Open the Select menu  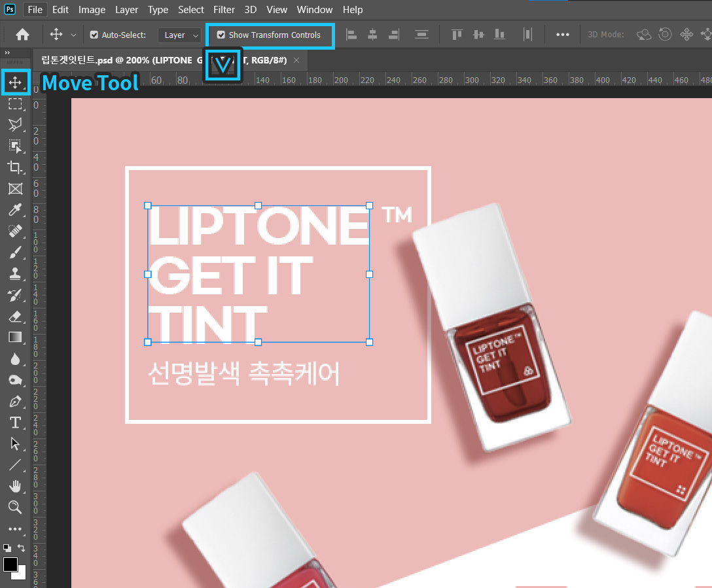coord(190,10)
